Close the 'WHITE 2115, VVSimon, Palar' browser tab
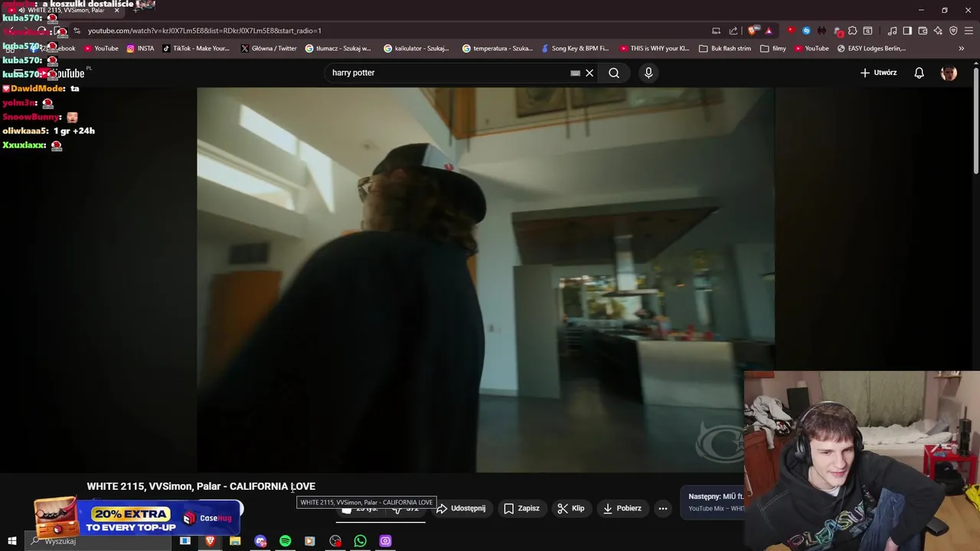 pyautogui.click(x=116, y=10)
